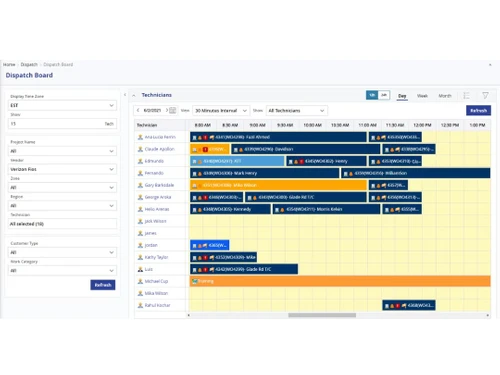The width and height of the screenshot is (500, 375).
Task: Open the Project Name dropdown
Action: coord(62,151)
